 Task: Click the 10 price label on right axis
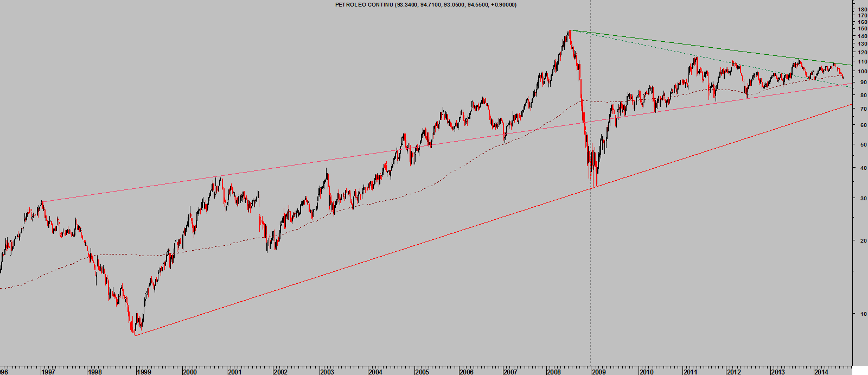(x=859, y=314)
